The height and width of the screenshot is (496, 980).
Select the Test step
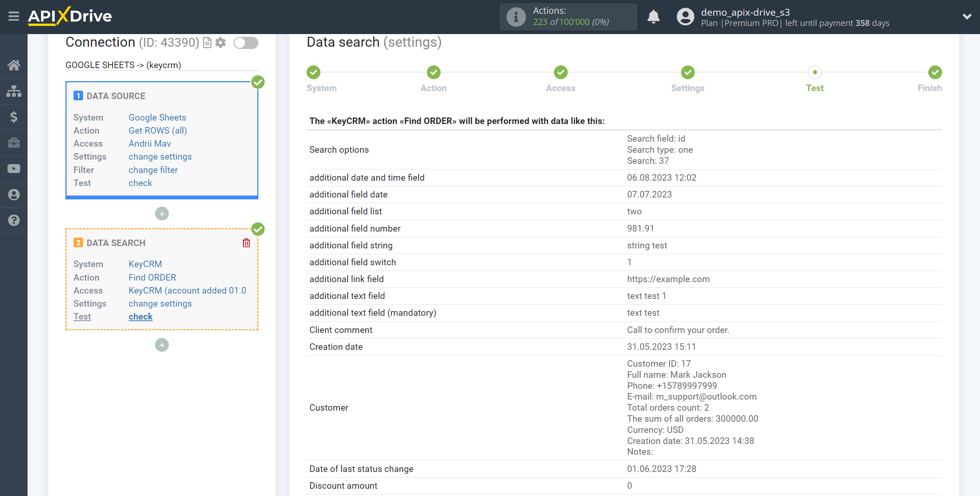pyautogui.click(x=815, y=72)
